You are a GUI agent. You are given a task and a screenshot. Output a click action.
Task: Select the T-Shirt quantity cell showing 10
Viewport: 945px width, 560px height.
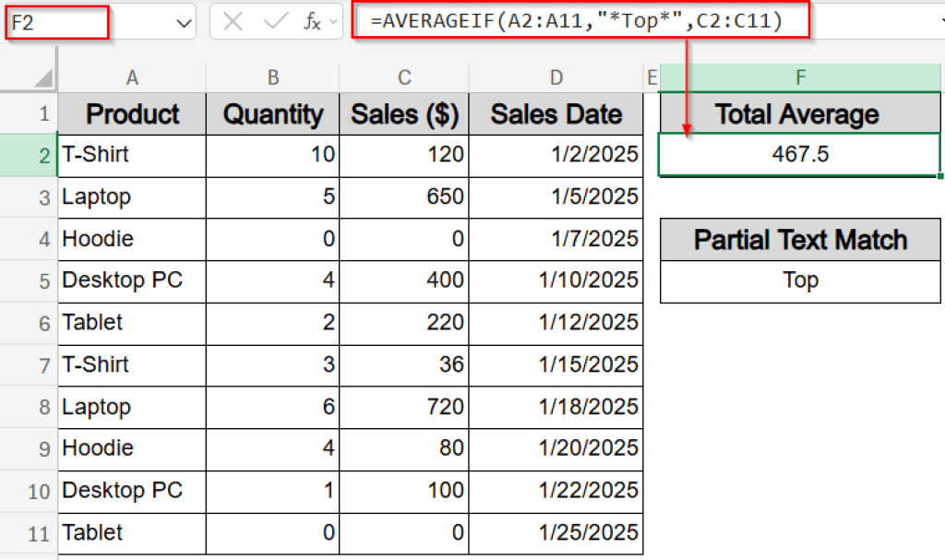(272, 155)
